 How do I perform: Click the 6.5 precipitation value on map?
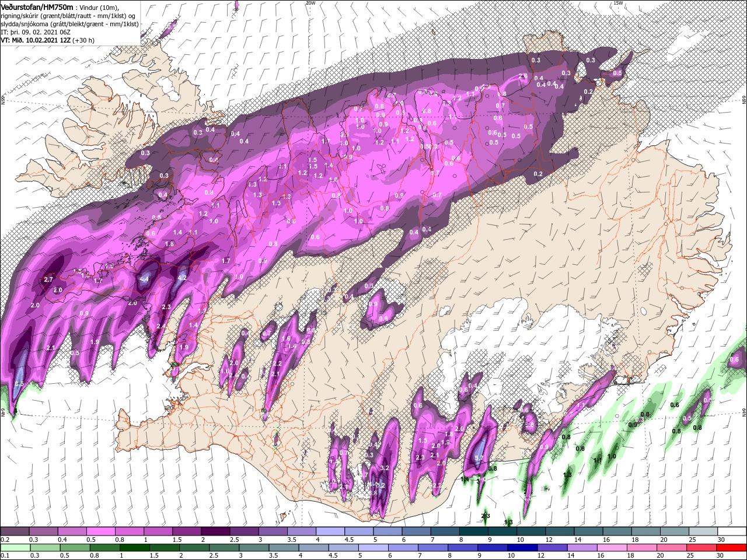pyautogui.click(x=19, y=384)
